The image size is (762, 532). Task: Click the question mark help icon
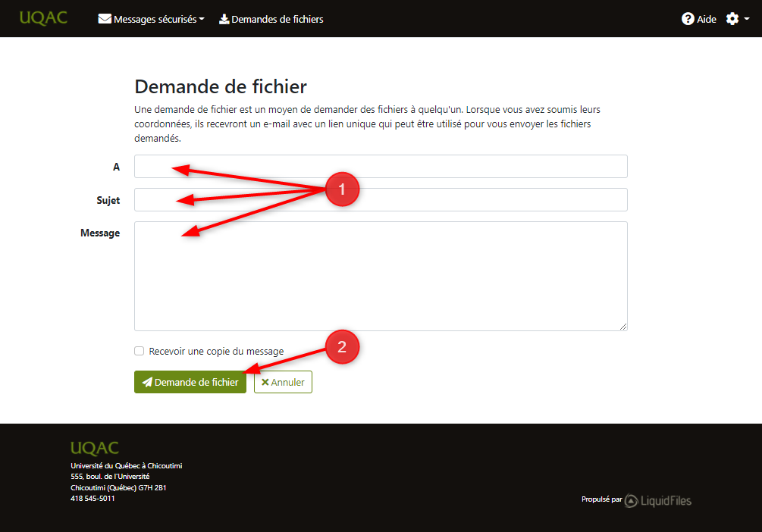click(x=688, y=19)
